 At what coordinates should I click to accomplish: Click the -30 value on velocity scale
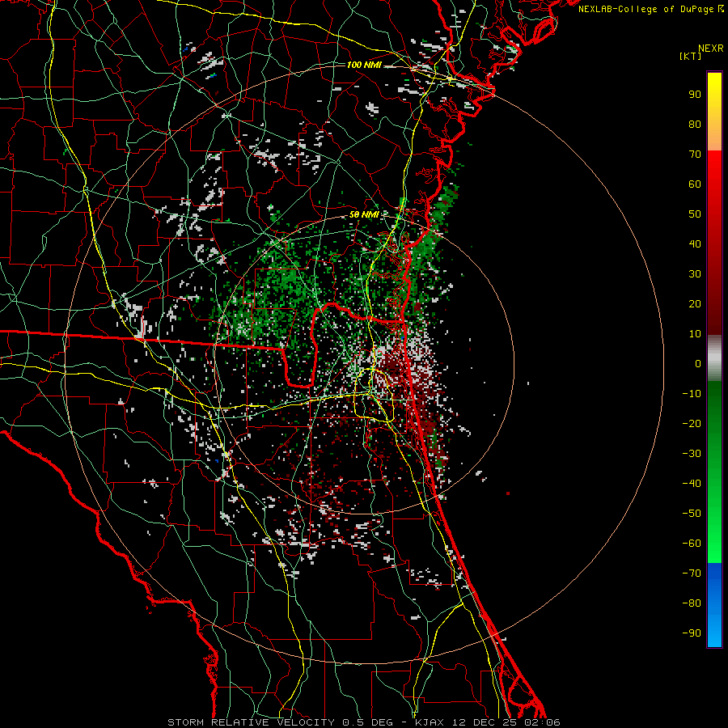692,454
